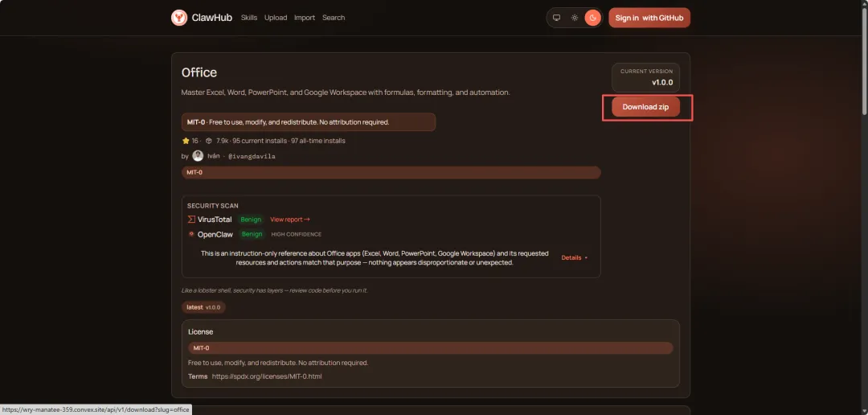Viewport: 868px width, 415px height.
Task: Click the '97 all-time installs' text
Action: coord(318,141)
